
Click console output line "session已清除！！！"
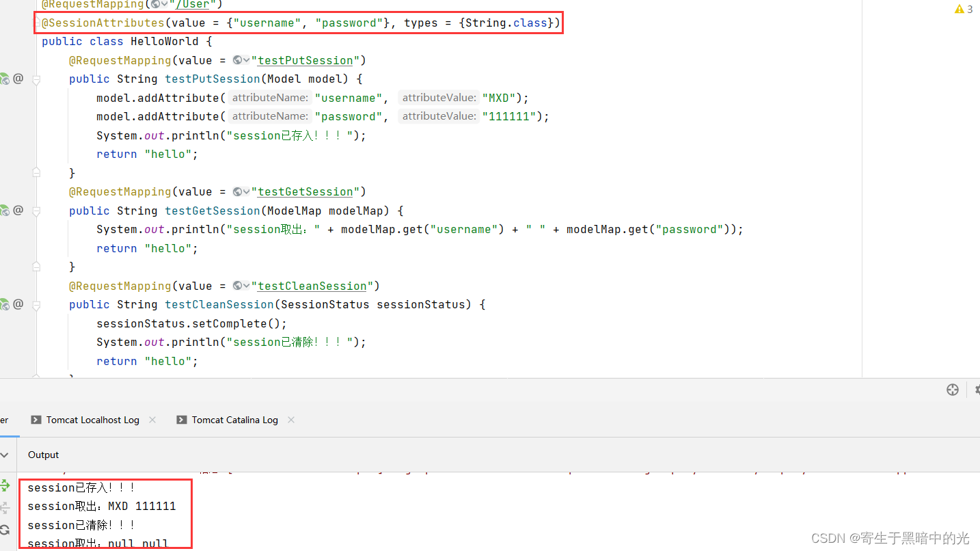tap(81, 525)
